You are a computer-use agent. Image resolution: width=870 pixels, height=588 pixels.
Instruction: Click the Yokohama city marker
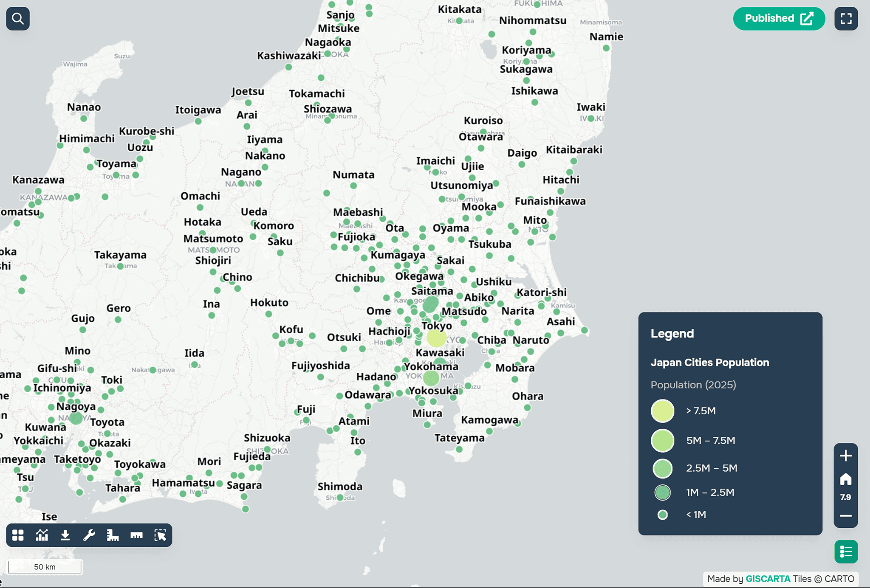pyautogui.click(x=431, y=378)
